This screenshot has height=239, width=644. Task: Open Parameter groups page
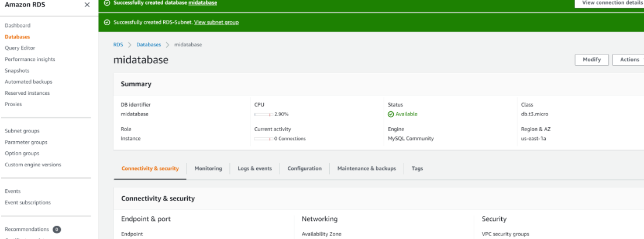click(26, 142)
